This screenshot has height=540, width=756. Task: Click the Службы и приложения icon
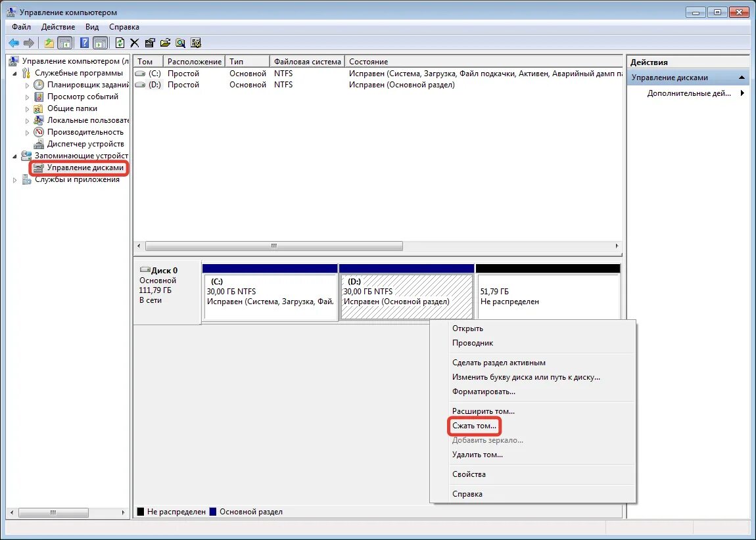pos(26,179)
